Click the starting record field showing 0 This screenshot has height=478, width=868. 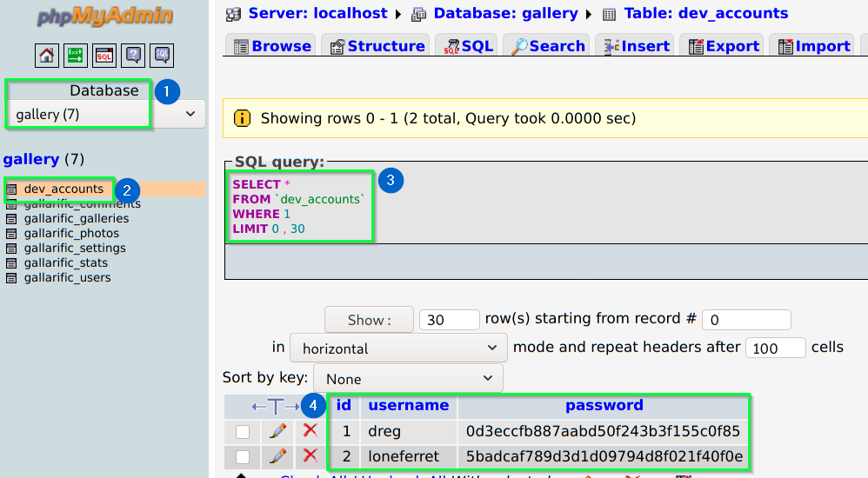[746, 320]
